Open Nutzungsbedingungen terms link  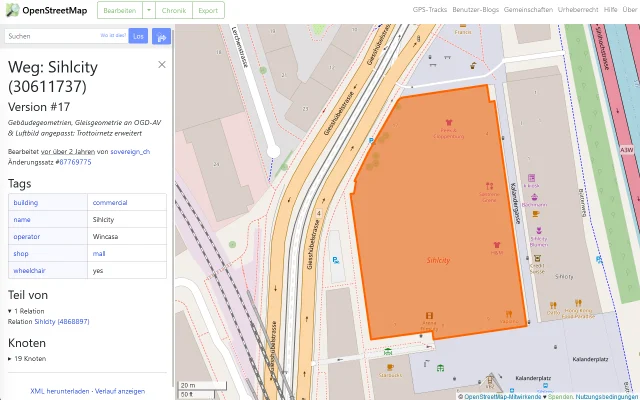(x=607, y=396)
